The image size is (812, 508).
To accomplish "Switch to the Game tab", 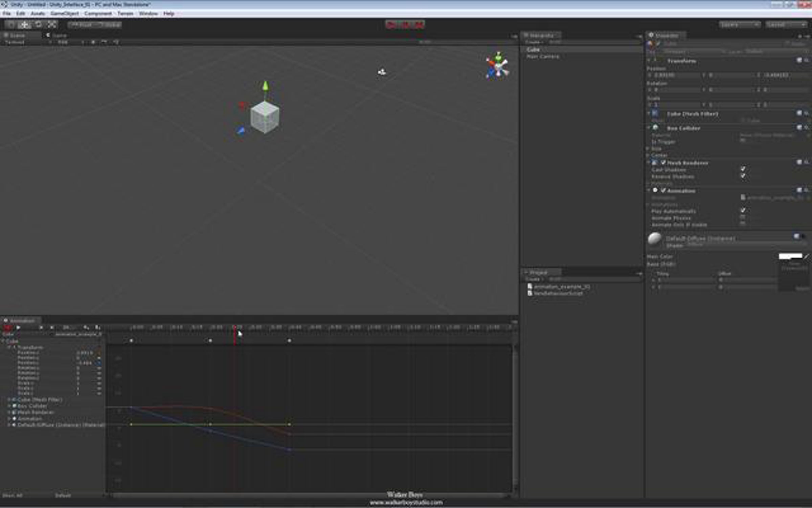I will [x=56, y=35].
